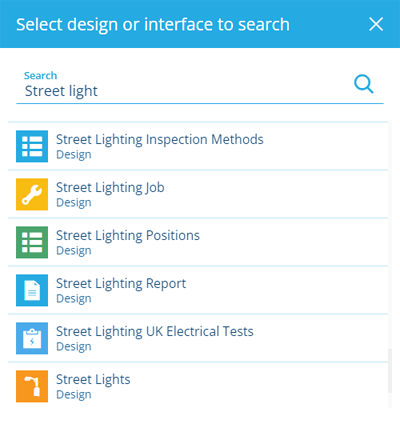Click the 'Search' label above the field
The image size is (400, 424).
[x=40, y=76]
